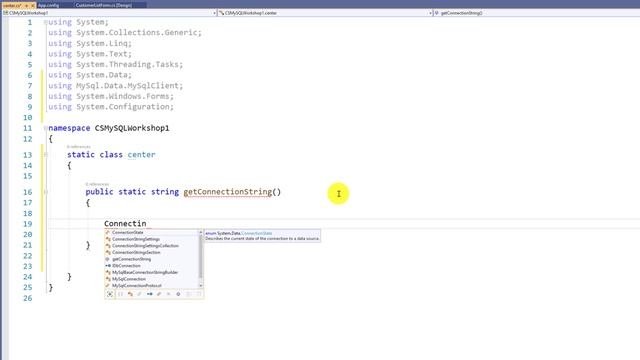
Task: Toggle the purple gear-like filter icon
Action: click(178, 294)
